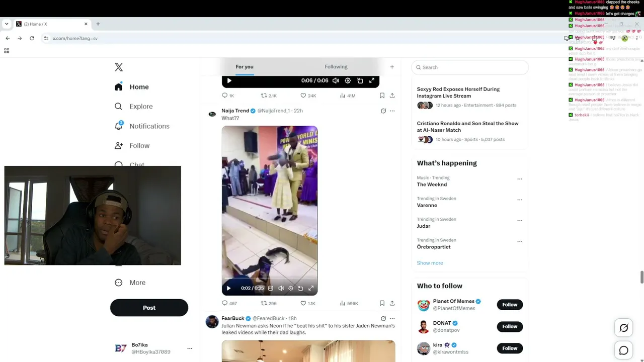Open more options for The Weeknd trend

coord(520,179)
